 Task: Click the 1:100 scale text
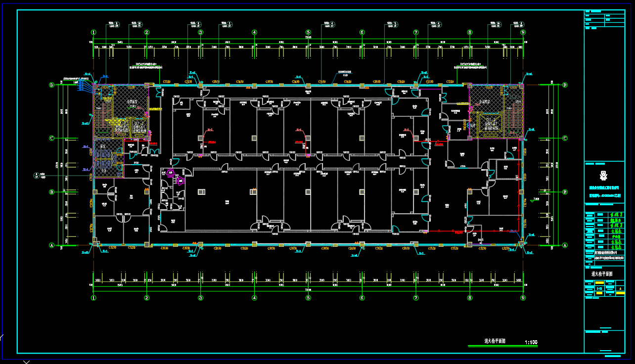[x=531, y=342]
